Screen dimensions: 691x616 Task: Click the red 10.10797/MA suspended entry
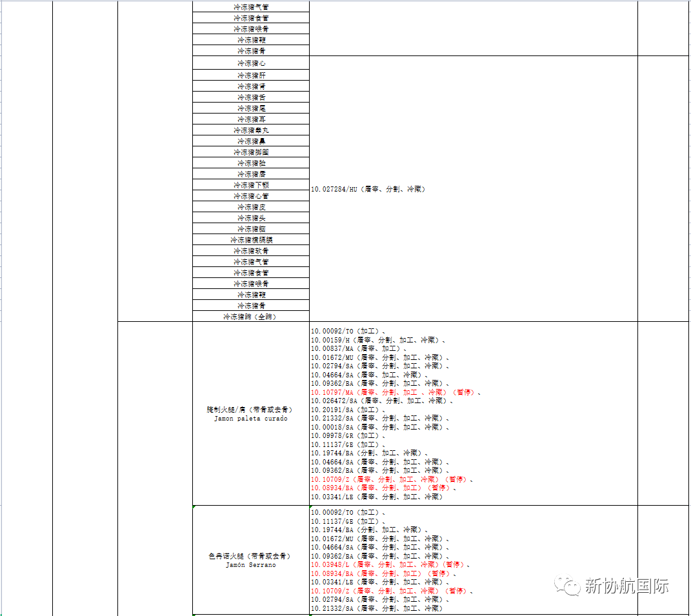pos(396,392)
